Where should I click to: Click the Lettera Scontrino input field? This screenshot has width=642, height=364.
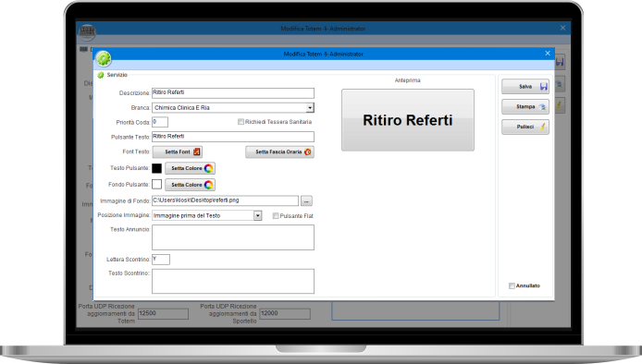161,260
